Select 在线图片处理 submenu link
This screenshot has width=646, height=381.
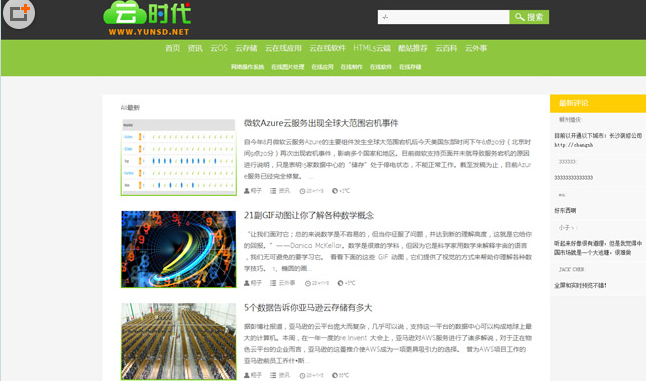(x=288, y=67)
